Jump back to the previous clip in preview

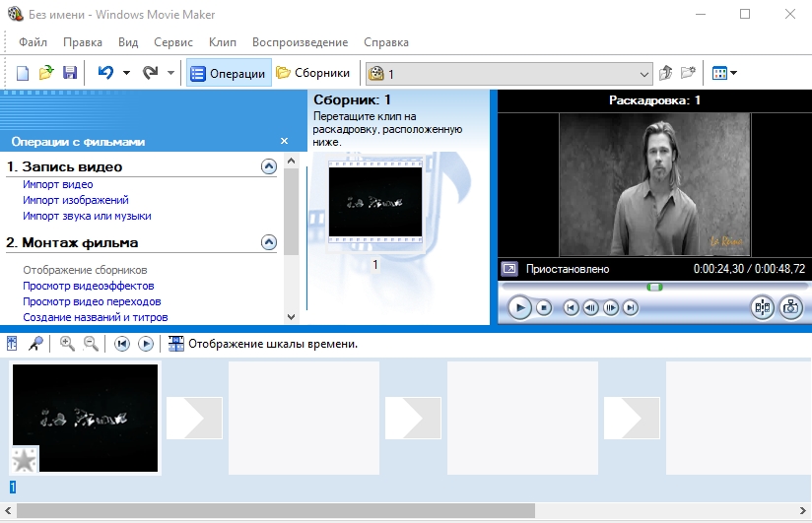(x=571, y=308)
